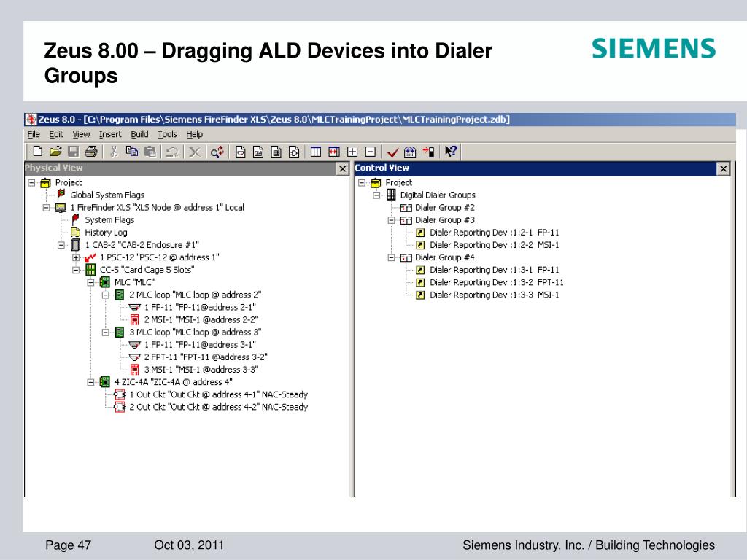Select "Dialer Reporting Dev :1:3-3 MSI-1"
The width and height of the screenshot is (747, 560).
tap(494, 295)
